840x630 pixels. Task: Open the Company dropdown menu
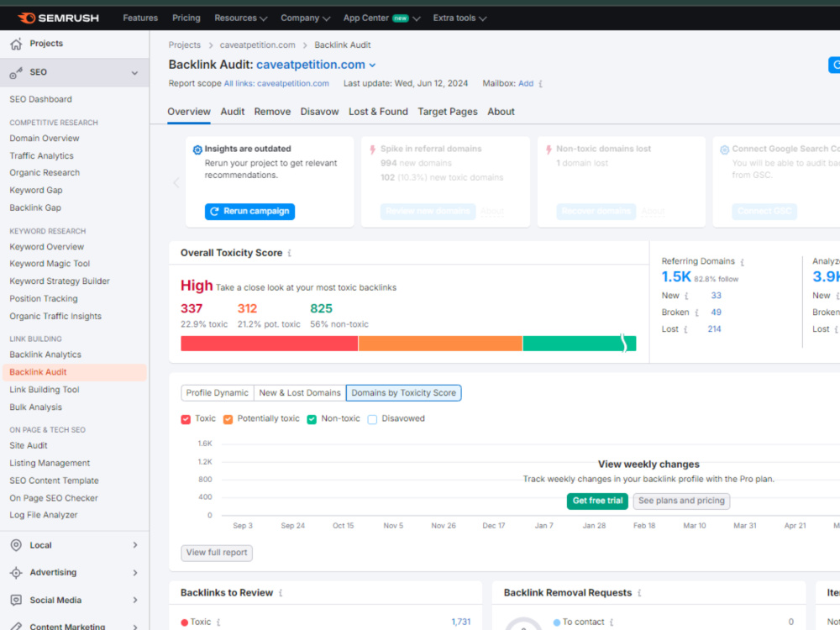point(305,18)
